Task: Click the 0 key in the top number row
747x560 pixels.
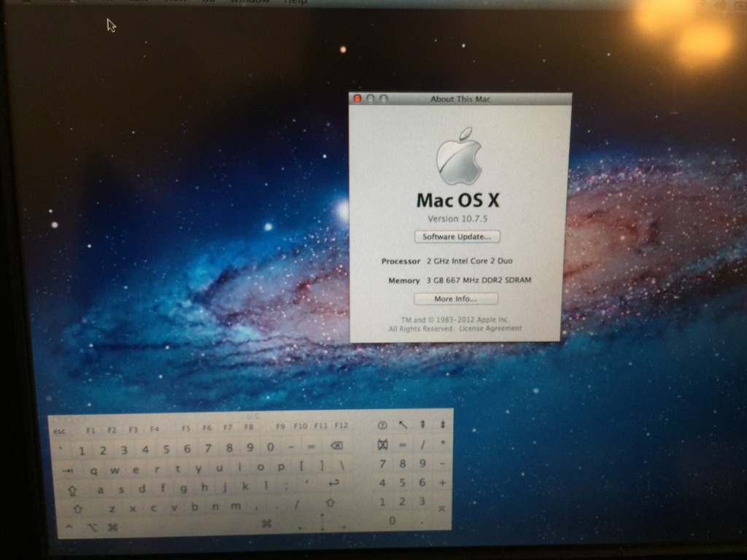Action: 271,447
